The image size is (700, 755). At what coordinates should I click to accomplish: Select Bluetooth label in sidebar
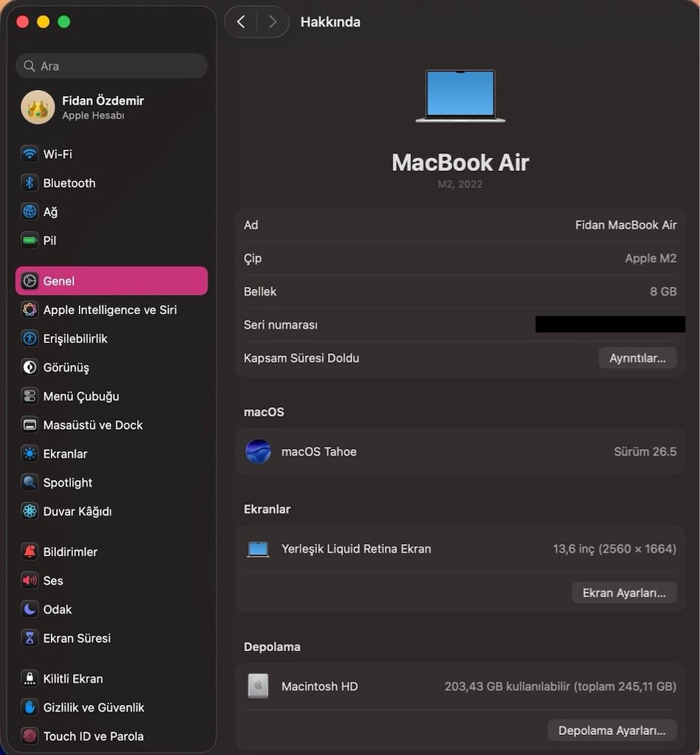tap(69, 183)
